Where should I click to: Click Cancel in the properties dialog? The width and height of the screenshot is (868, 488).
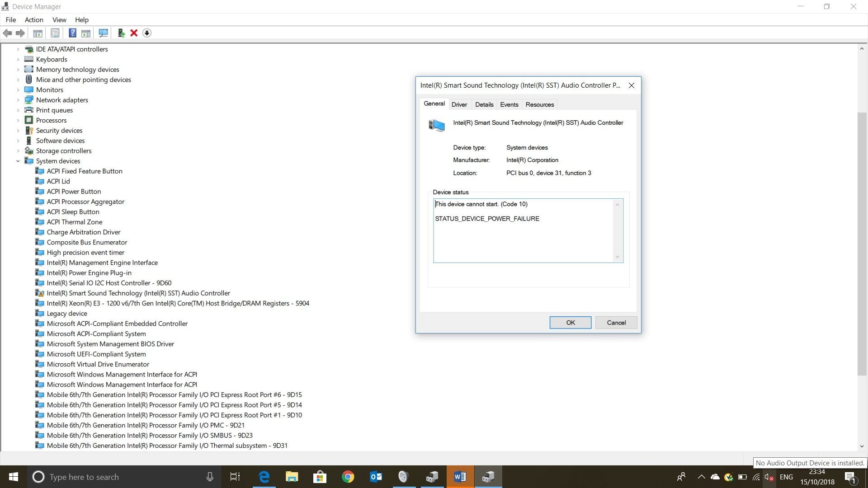coord(616,323)
